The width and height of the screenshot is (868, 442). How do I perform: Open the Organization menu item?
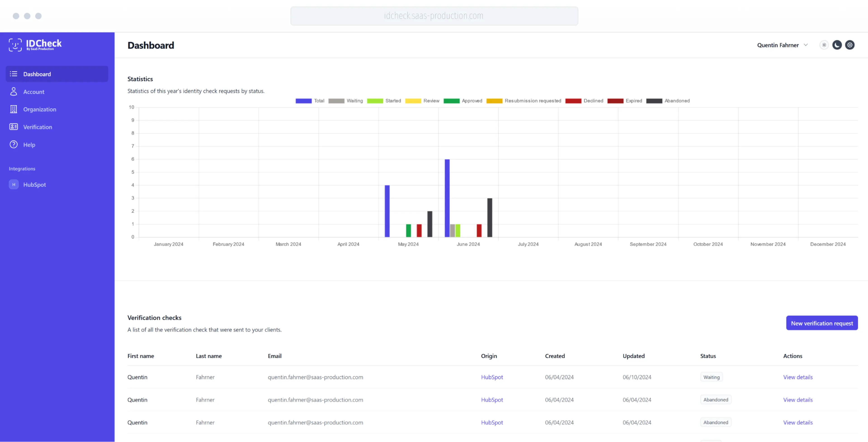(39, 109)
